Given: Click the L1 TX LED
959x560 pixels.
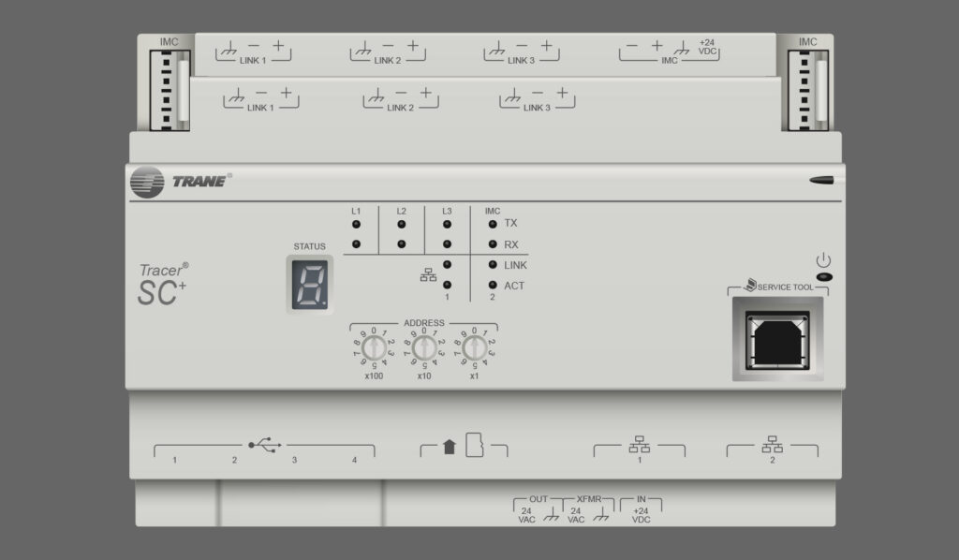Looking at the screenshot, I should pos(356,225).
